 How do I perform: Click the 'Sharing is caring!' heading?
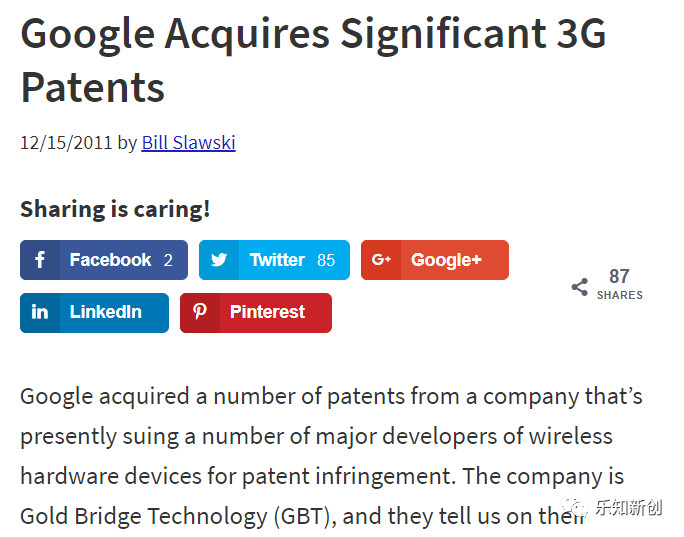[x=115, y=209]
